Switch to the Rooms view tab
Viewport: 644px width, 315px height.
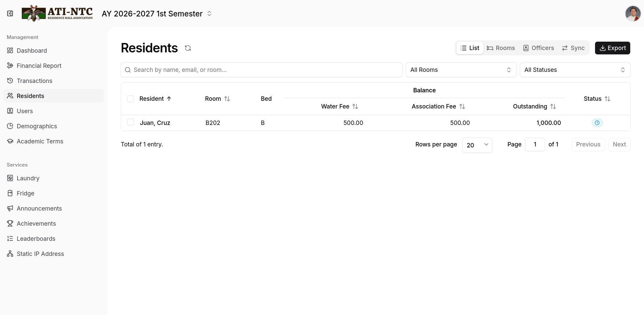coord(501,48)
